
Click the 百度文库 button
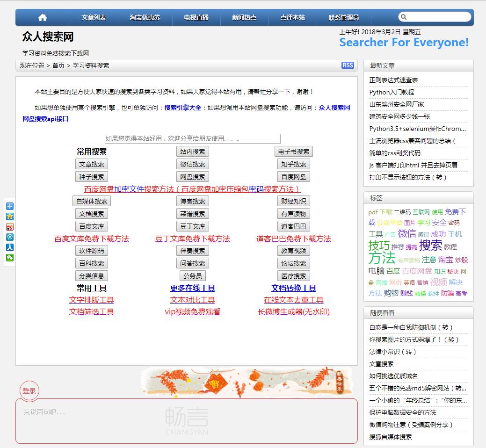click(x=91, y=226)
